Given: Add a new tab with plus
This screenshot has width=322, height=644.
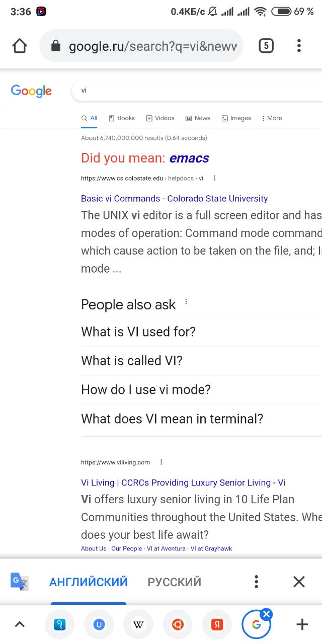Looking at the screenshot, I should tap(302, 624).
